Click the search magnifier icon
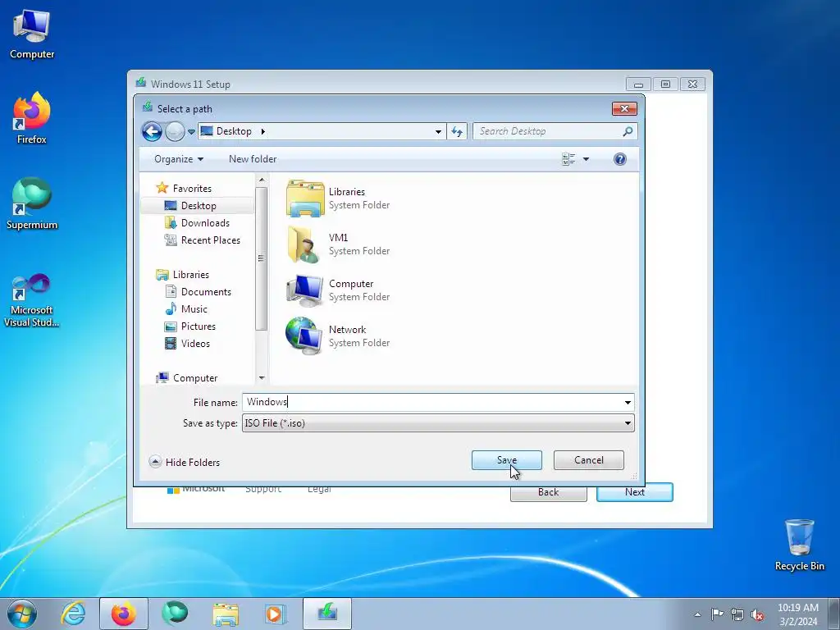840x630 pixels. point(628,131)
